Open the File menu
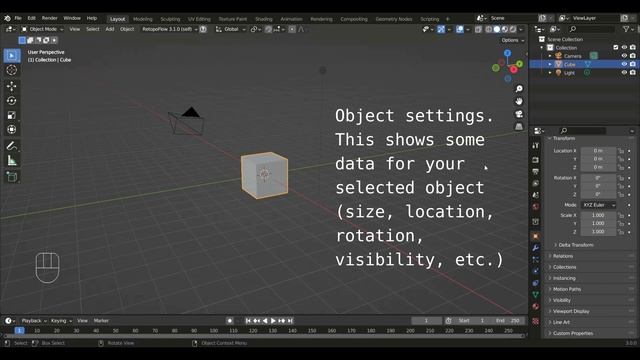The image size is (640, 360). click(18, 18)
